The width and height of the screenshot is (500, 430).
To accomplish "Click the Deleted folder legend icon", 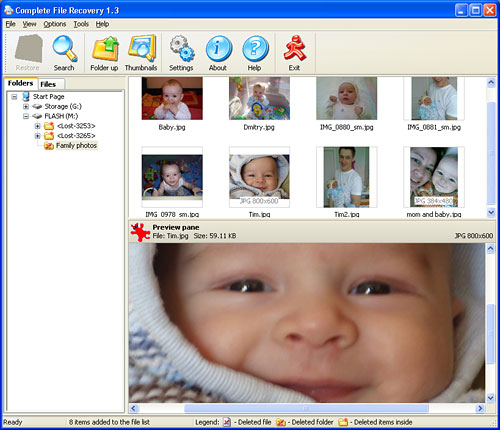I will [x=281, y=422].
